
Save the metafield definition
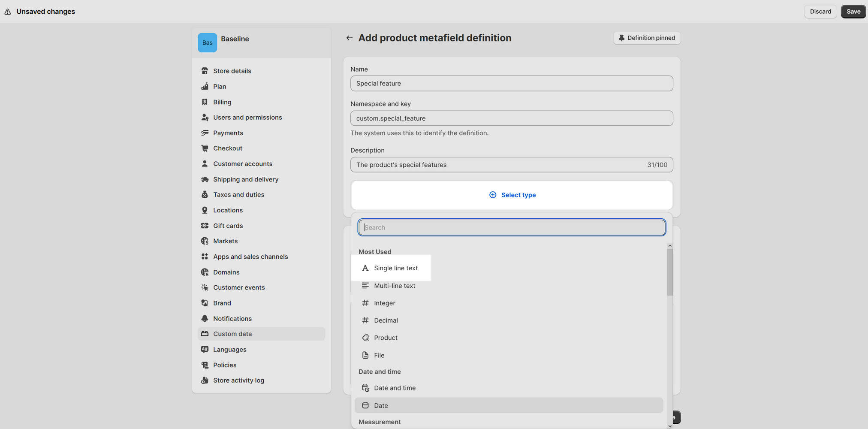853,12
